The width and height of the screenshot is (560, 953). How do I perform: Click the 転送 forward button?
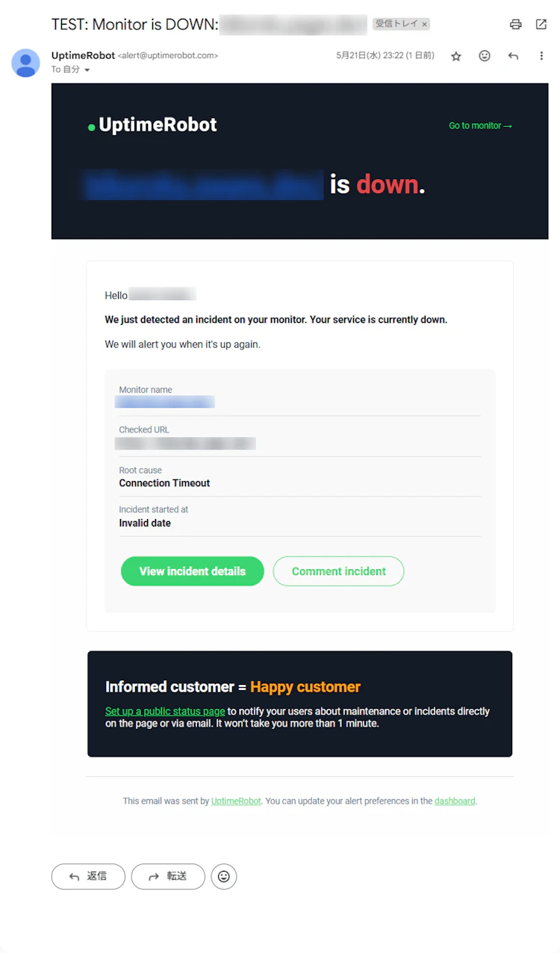[x=168, y=876]
